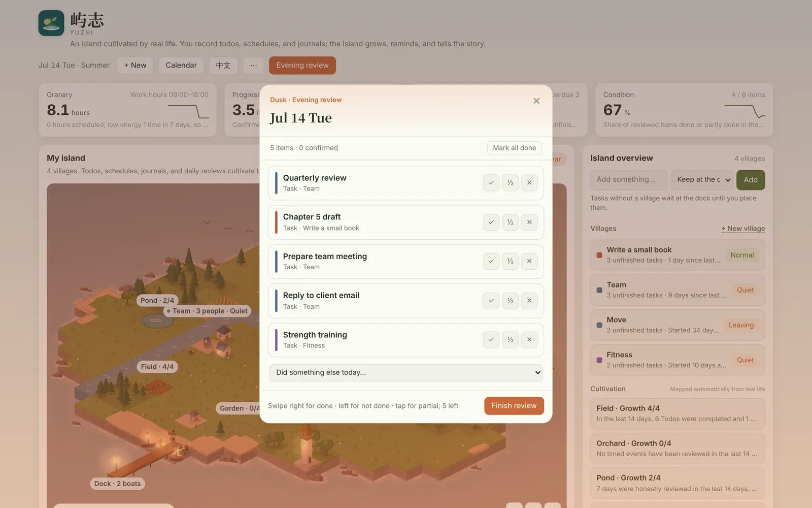This screenshot has width=812, height=508.
Task: Click the Yuzhi island app logo
Action: coord(51,23)
